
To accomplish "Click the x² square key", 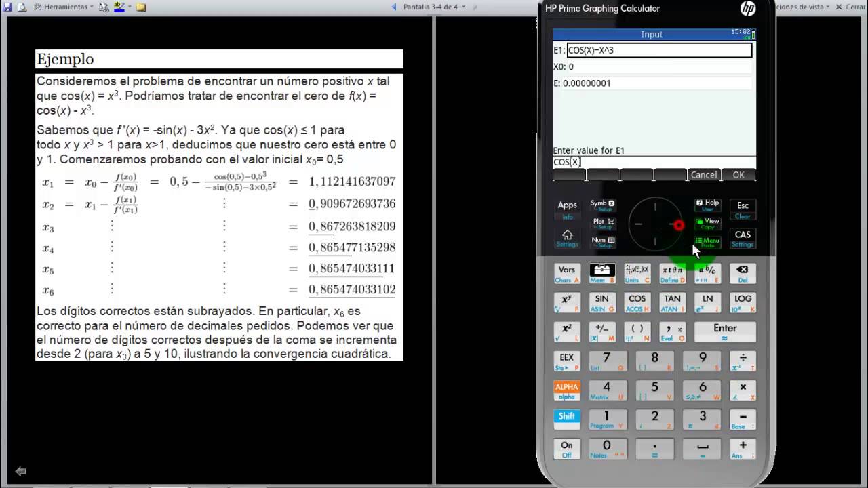I will [567, 331].
